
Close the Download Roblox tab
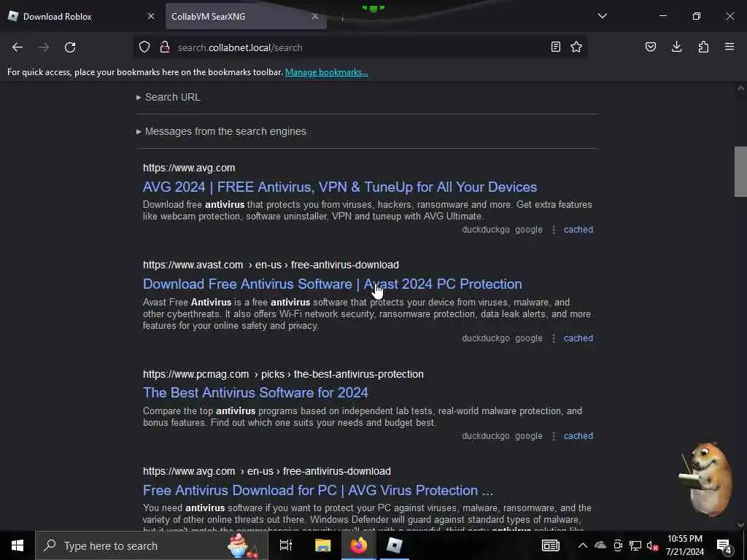[x=151, y=16]
